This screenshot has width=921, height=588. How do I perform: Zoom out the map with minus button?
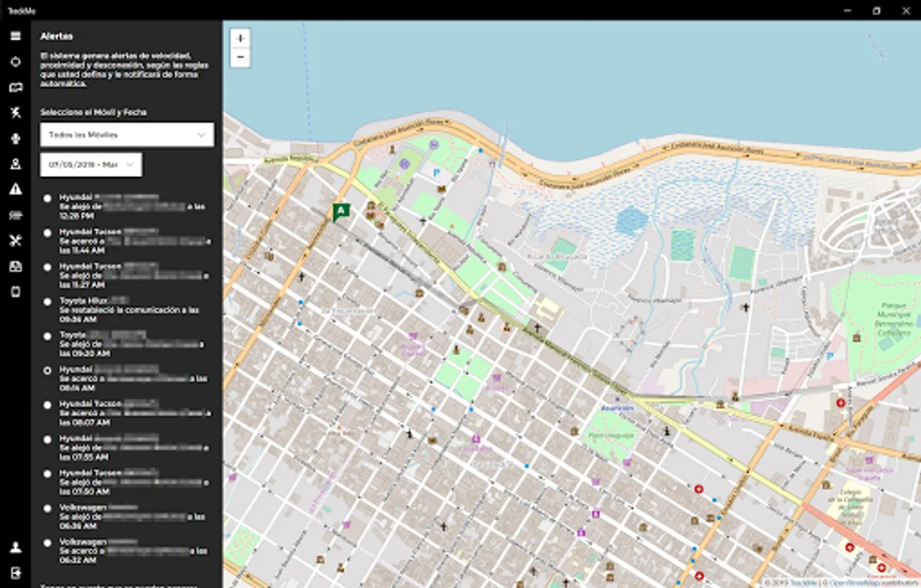pos(240,57)
